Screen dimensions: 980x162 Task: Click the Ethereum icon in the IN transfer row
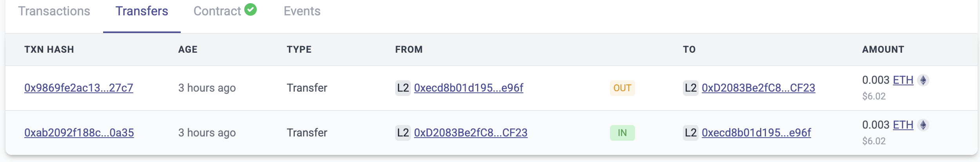[923, 125]
